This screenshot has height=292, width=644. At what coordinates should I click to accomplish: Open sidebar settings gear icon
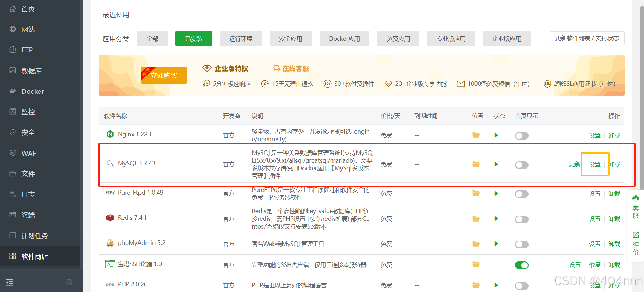[x=69, y=282]
